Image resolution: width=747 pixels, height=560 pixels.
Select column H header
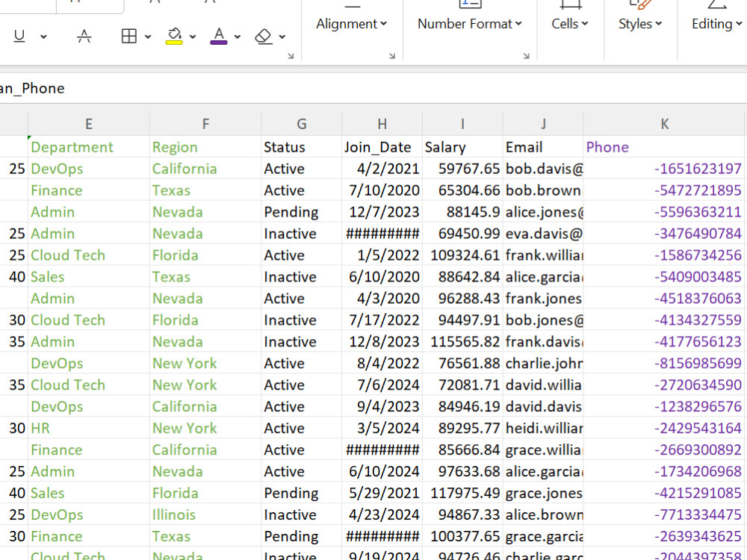click(x=382, y=124)
